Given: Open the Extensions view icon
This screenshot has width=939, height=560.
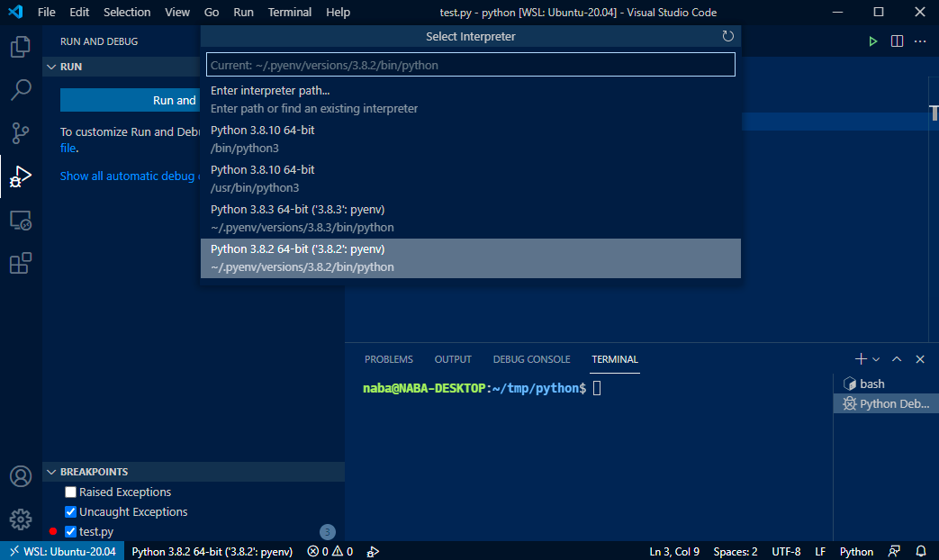Looking at the screenshot, I should 20,263.
